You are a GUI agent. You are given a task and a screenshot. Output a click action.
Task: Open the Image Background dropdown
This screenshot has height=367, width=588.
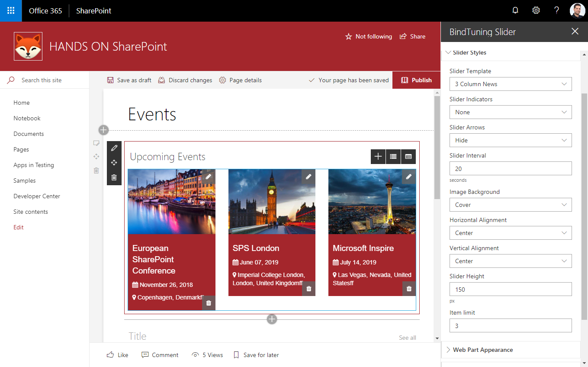[511, 205]
